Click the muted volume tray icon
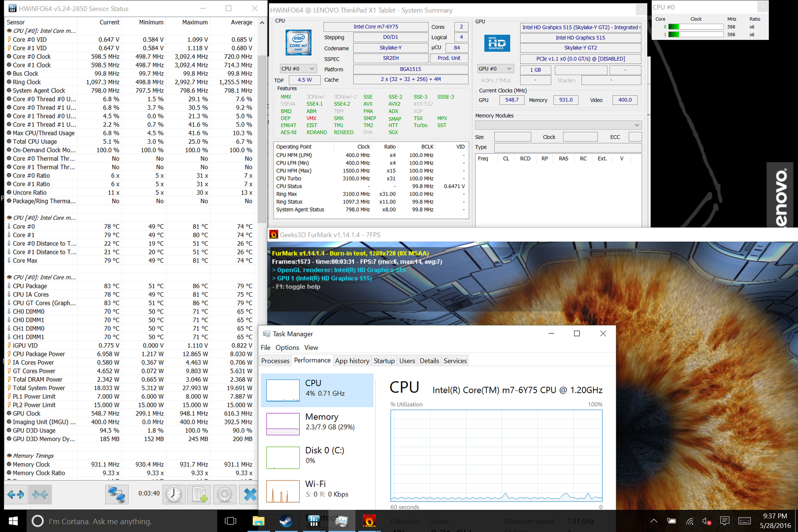This screenshot has width=798, height=532. (707, 521)
